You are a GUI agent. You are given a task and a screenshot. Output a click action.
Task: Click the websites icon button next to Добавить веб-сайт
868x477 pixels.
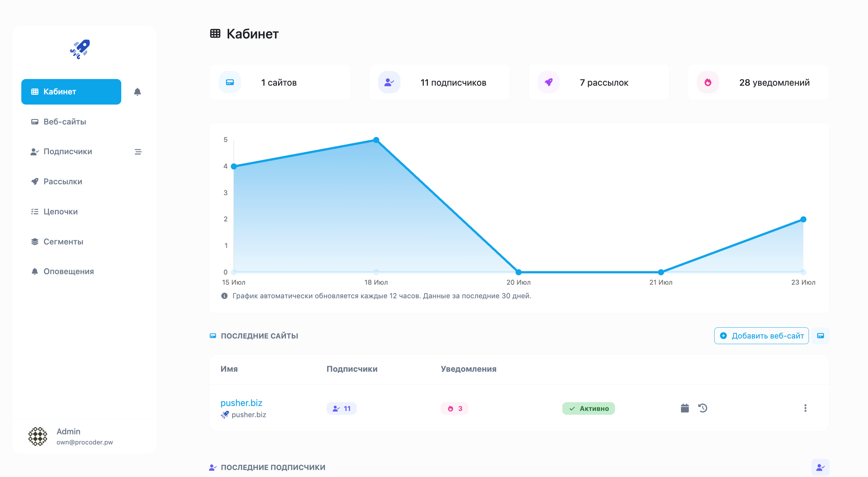pyautogui.click(x=820, y=336)
